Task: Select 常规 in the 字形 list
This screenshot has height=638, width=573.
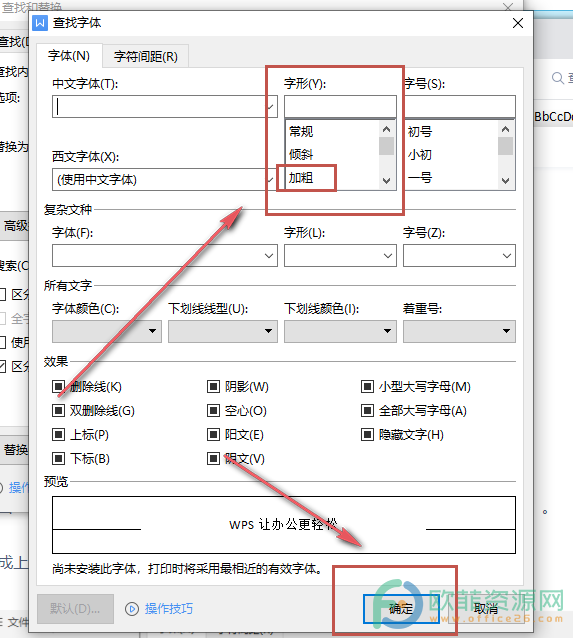Action: point(301,131)
